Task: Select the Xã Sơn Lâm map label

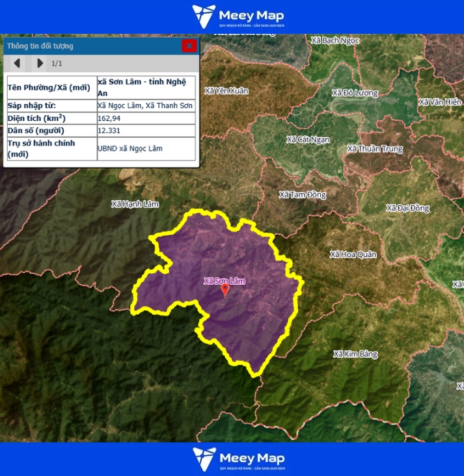Action: pyautogui.click(x=224, y=281)
